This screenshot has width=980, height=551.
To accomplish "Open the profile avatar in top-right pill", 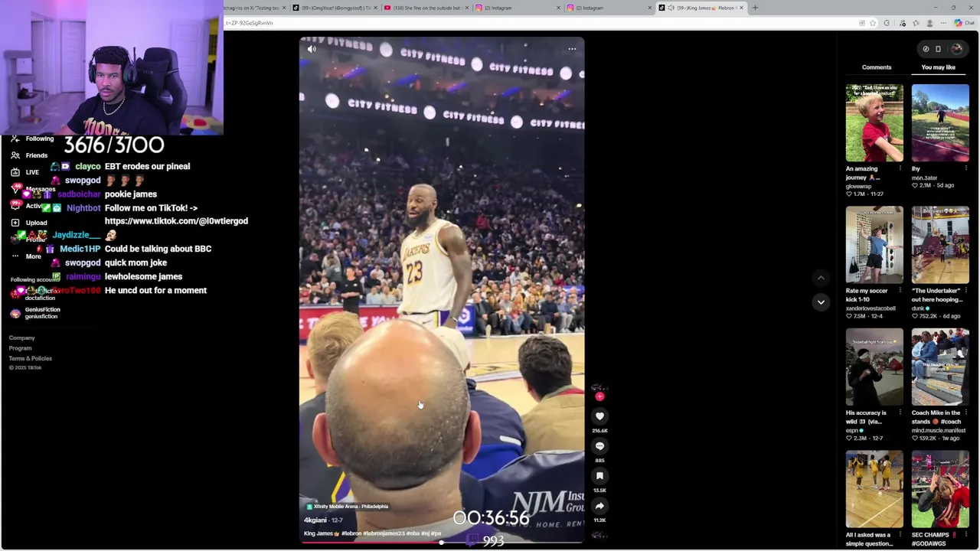I will [x=956, y=49].
